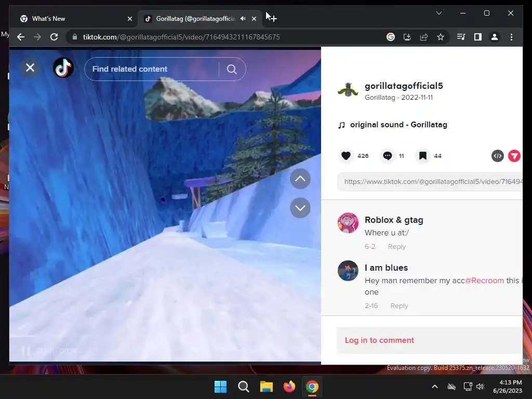Click the magnifier search icon in video
The height and width of the screenshot is (399, 532).
coord(232,69)
